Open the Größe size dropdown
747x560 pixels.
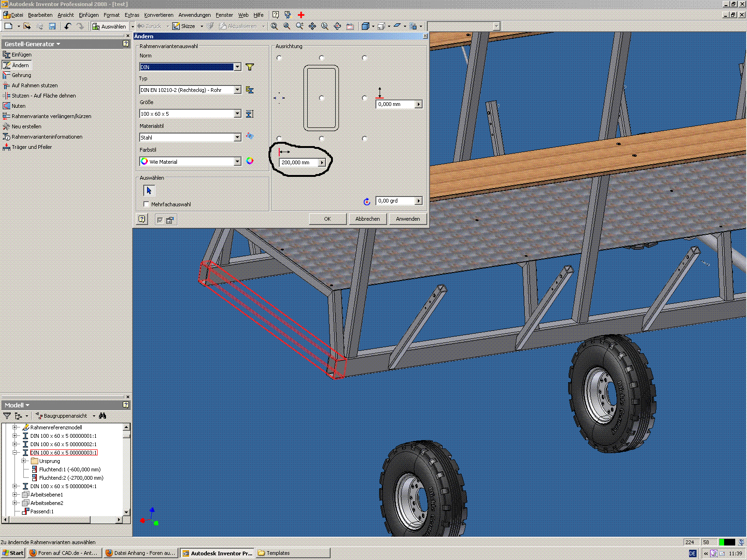tap(237, 114)
